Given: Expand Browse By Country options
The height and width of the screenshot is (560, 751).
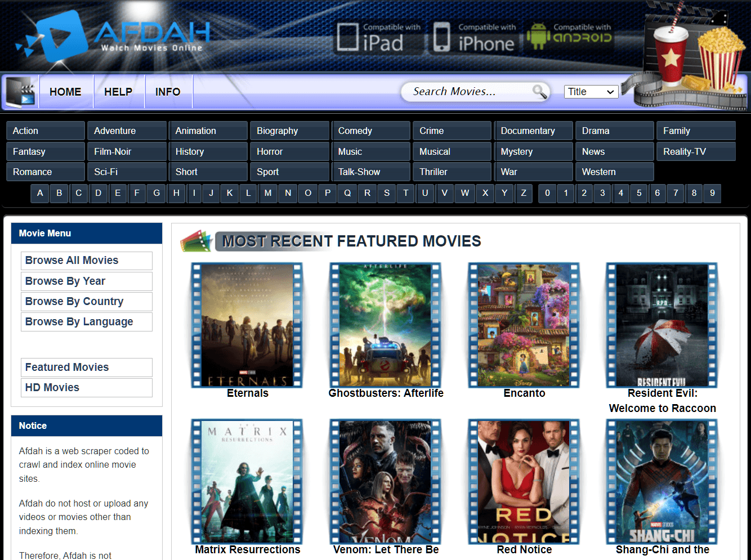Looking at the screenshot, I should 86,301.
